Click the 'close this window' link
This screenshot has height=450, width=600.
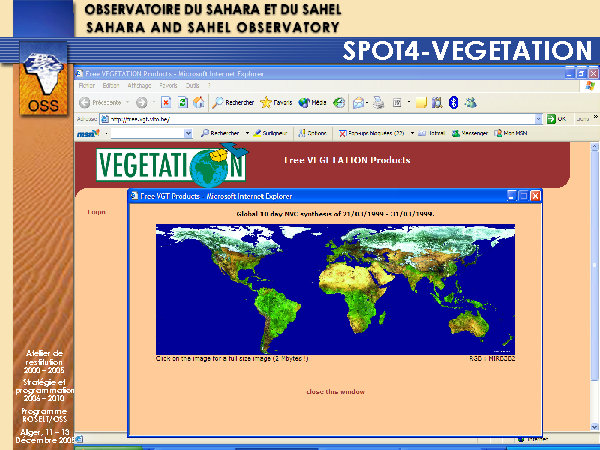pyautogui.click(x=336, y=391)
